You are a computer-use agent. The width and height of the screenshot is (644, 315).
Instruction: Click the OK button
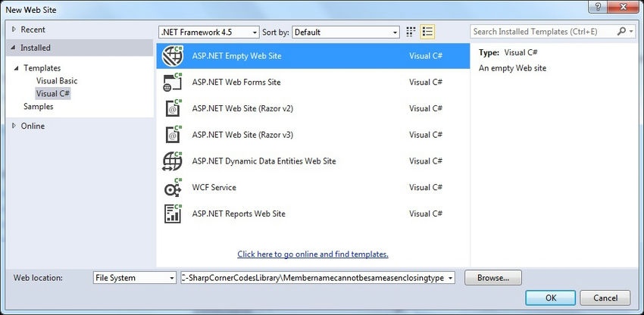(551, 298)
